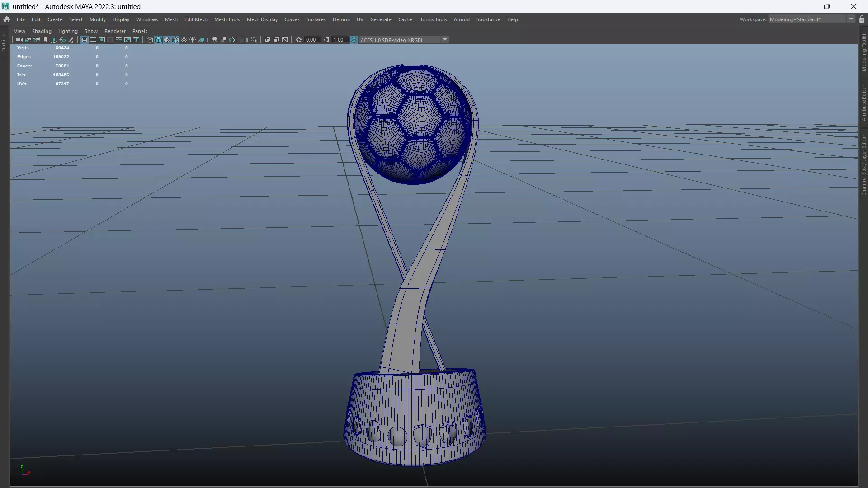Click the X-Ray Active Components icon
This screenshot has width=868, height=488.
(276, 40)
